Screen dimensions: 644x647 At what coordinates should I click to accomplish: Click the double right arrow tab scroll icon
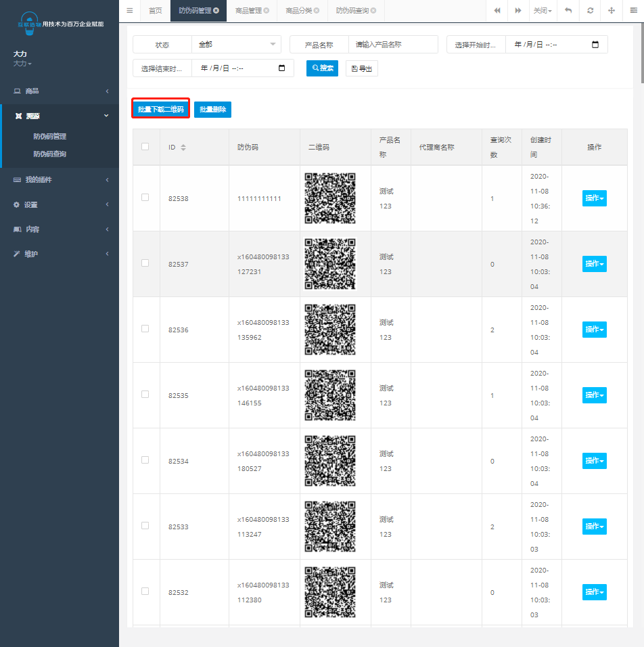518,11
